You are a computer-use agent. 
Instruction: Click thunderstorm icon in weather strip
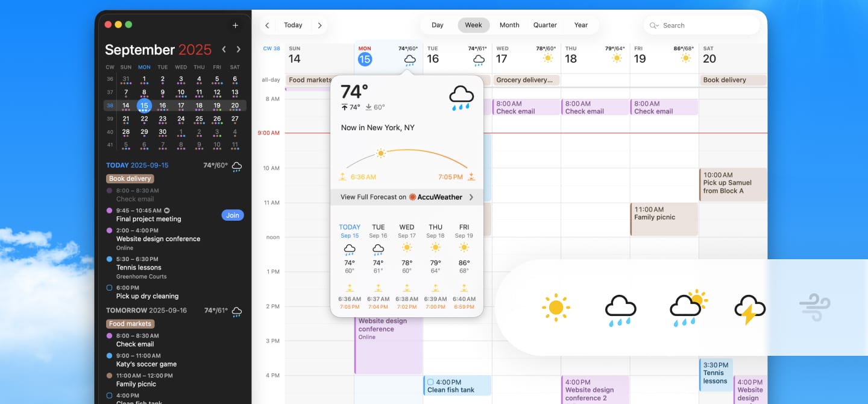click(x=750, y=310)
